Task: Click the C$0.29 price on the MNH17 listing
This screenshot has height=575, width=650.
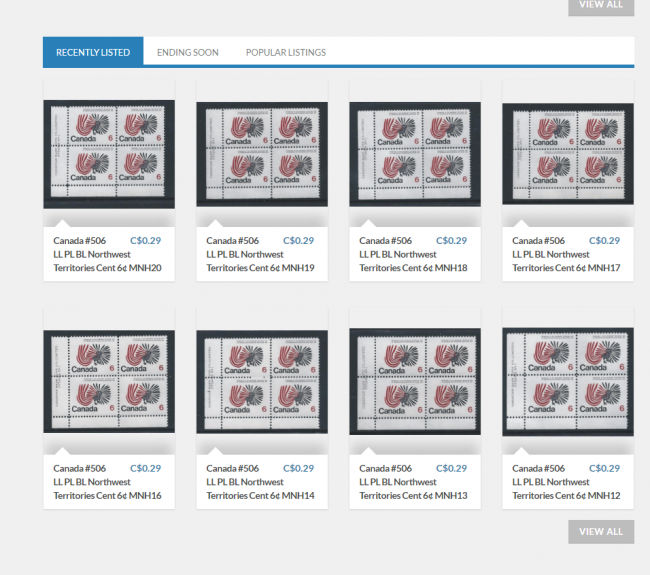Action: pos(604,240)
